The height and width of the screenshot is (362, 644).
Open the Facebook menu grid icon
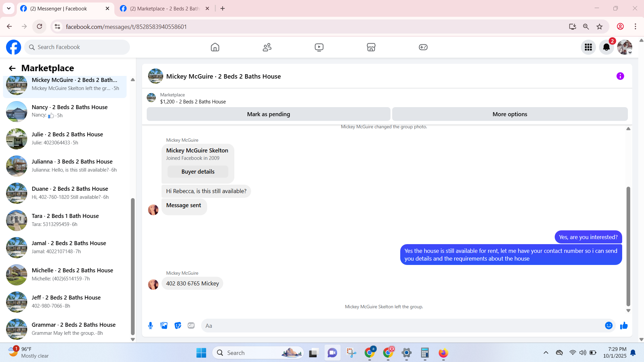(588, 47)
